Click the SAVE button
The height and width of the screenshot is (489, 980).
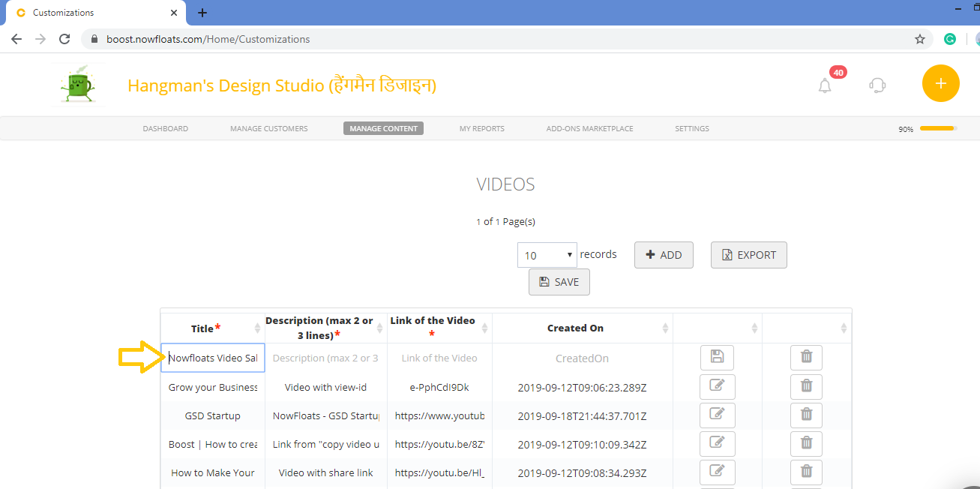pos(559,282)
